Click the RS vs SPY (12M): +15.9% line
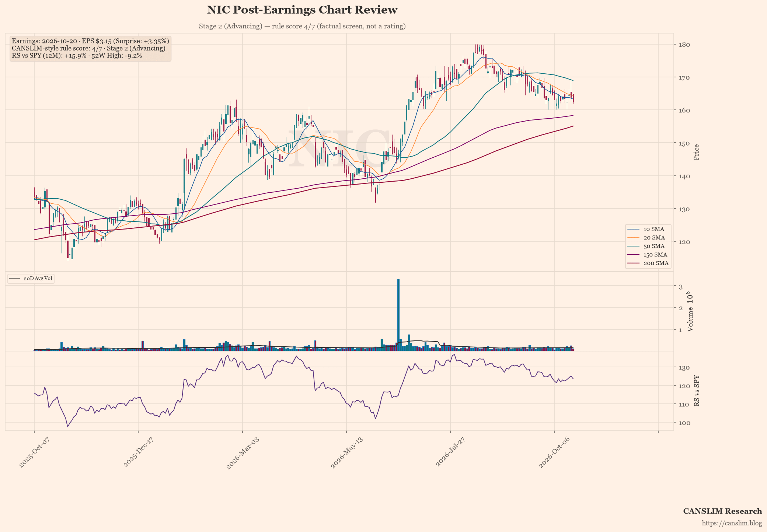This screenshot has height=532, width=767. 77,56
